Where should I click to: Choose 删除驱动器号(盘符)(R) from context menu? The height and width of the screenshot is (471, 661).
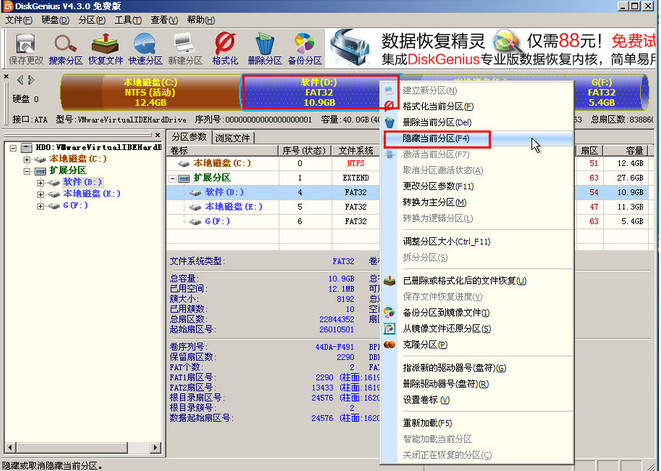pos(476,384)
